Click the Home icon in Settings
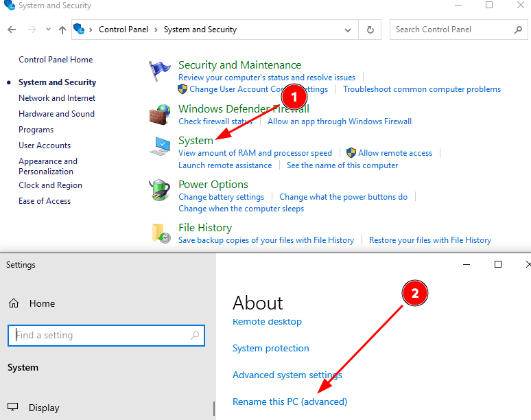 click(14, 303)
